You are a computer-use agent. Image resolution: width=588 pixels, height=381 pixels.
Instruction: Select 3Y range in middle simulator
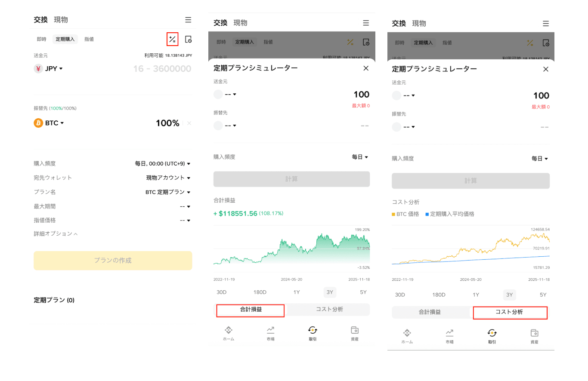(330, 292)
